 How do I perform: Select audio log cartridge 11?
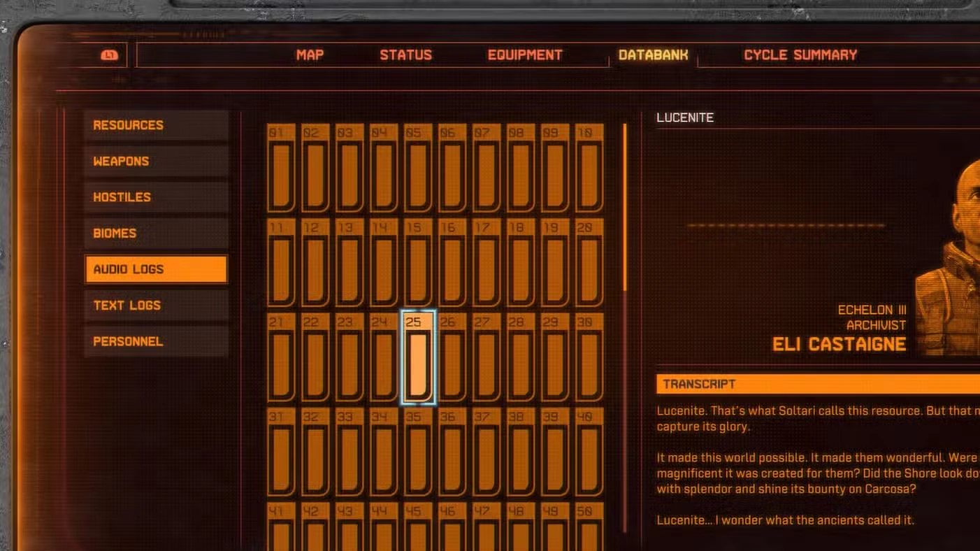point(281,263)
